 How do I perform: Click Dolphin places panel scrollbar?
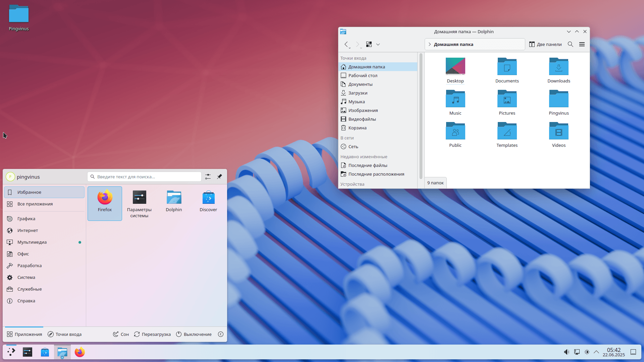click(421, 116)
